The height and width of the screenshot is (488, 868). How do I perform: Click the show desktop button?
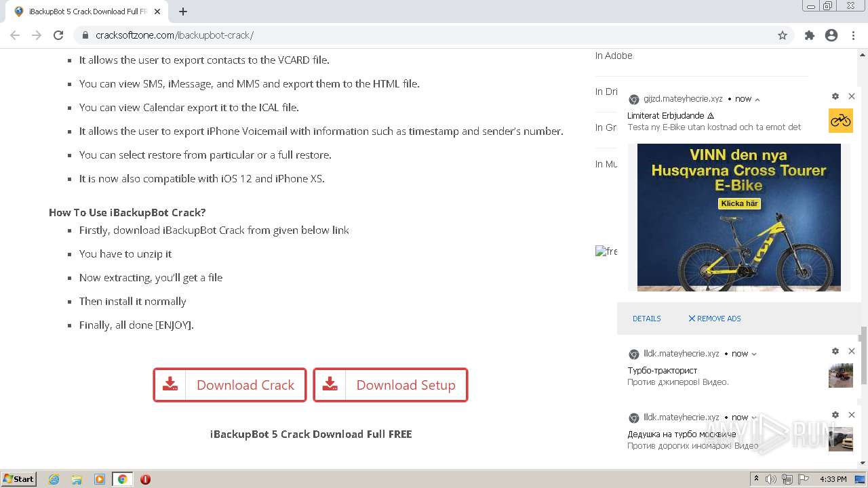click(x=860, y=479)
